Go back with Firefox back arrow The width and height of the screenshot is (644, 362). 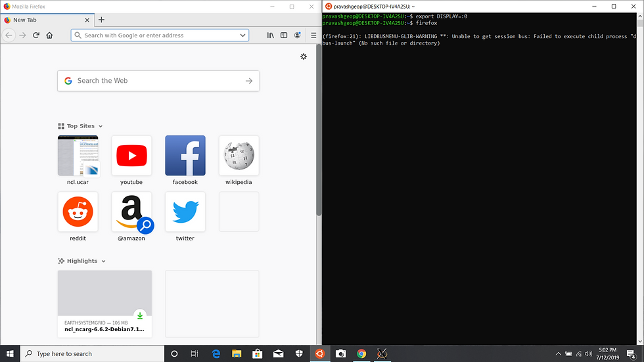(x=9, y=35)
